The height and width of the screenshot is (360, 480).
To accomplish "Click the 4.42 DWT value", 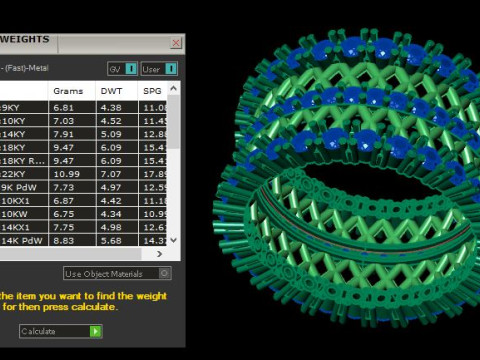I will (x=111, y=201).
